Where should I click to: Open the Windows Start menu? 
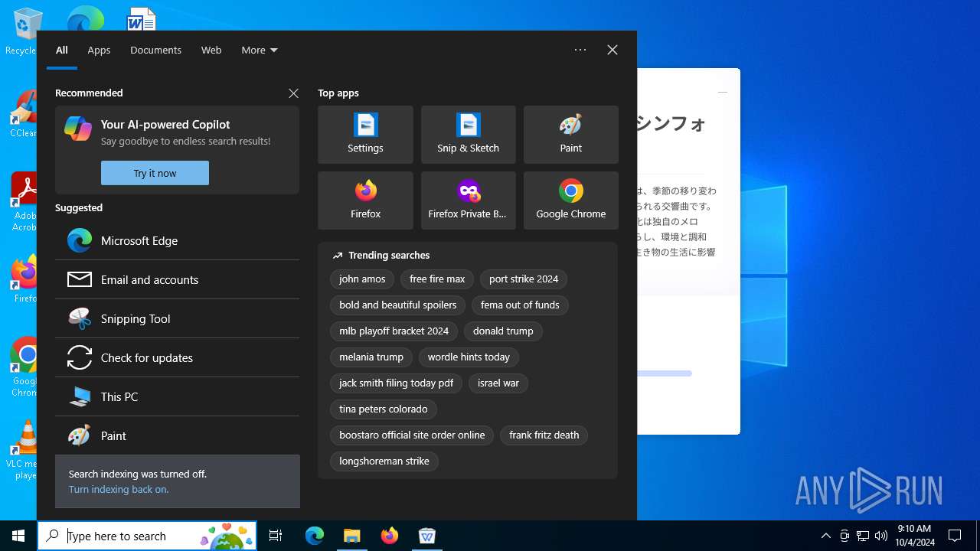[18, 536]
